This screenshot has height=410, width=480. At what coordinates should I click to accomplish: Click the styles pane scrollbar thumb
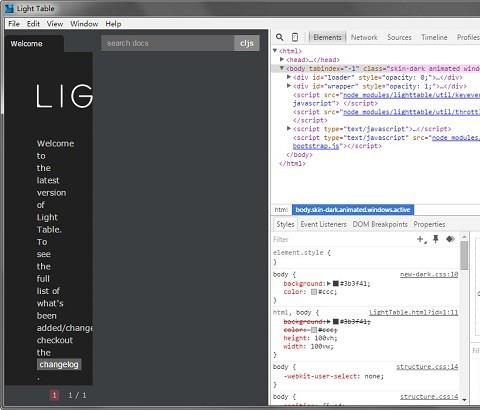point(464,255)
